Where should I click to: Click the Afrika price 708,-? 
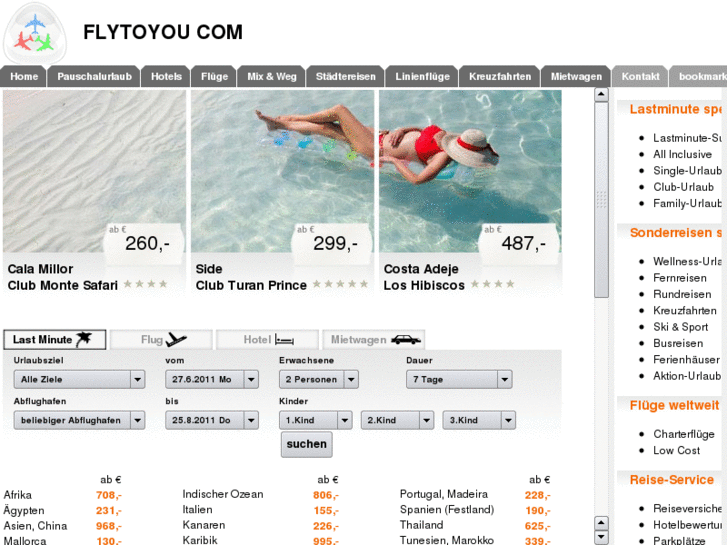pyautogui.click(x=108, y=495)
